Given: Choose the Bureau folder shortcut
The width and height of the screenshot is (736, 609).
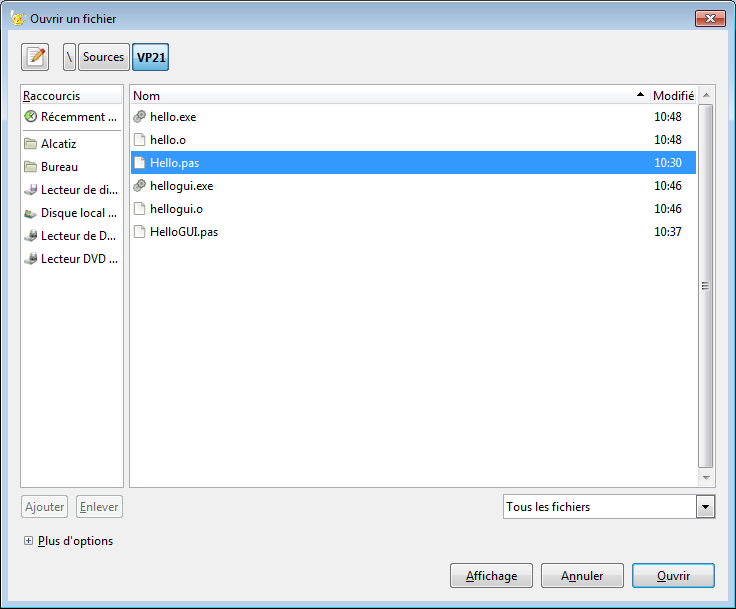Looking at the screenshot, I should (x=59, y=167).
